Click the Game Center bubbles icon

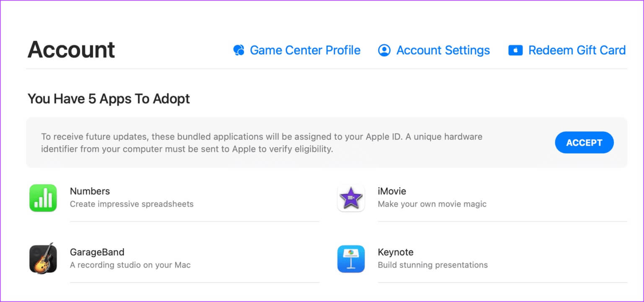click(x=239, y=50)
